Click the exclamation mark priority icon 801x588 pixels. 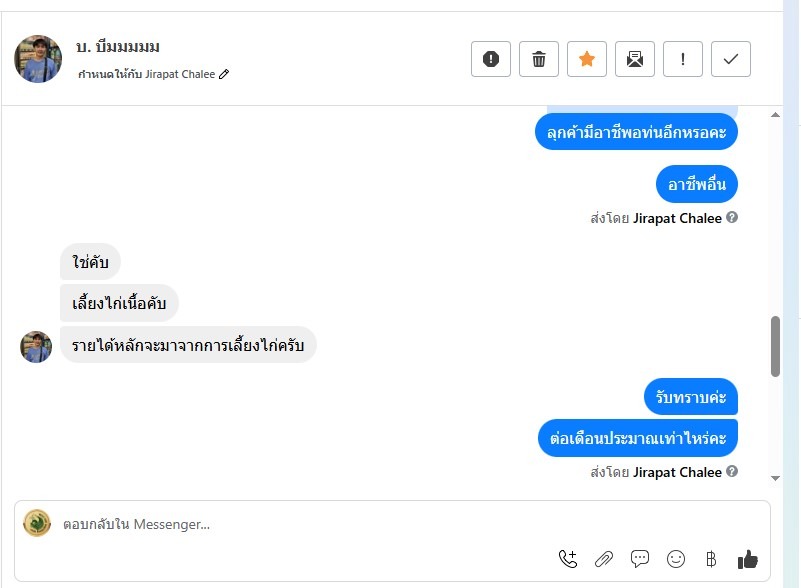point(683,59)
